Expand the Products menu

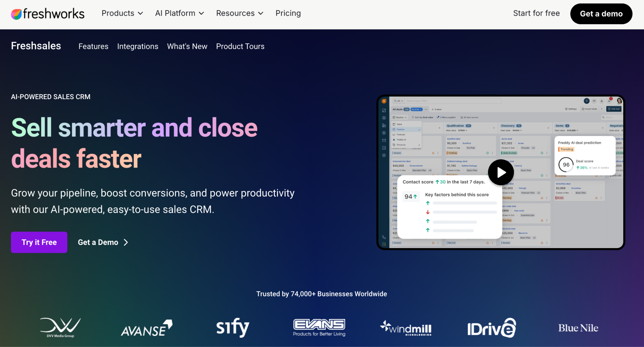coord(122,13)
